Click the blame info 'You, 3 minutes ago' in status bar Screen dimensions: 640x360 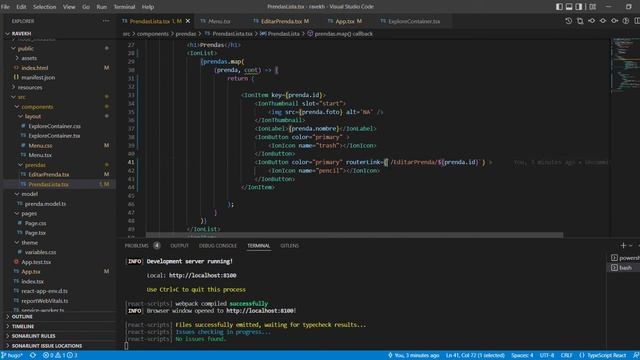coord(413,356)
